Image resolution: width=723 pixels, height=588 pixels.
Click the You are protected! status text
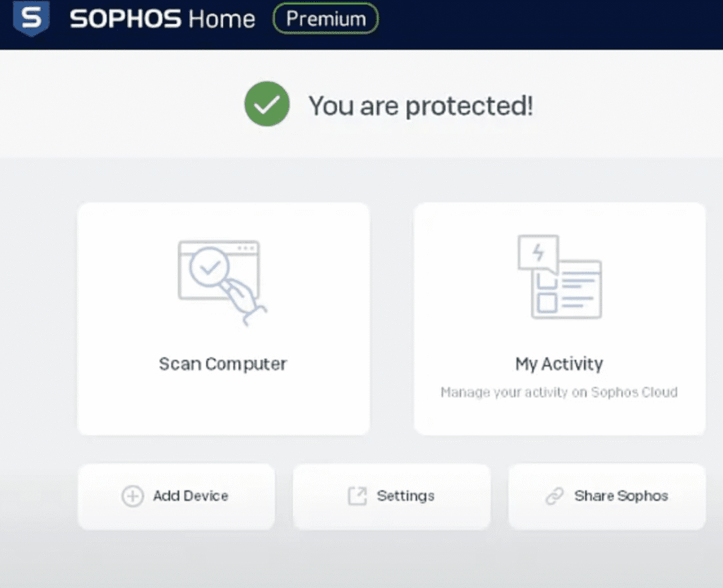tap(421, 106)
